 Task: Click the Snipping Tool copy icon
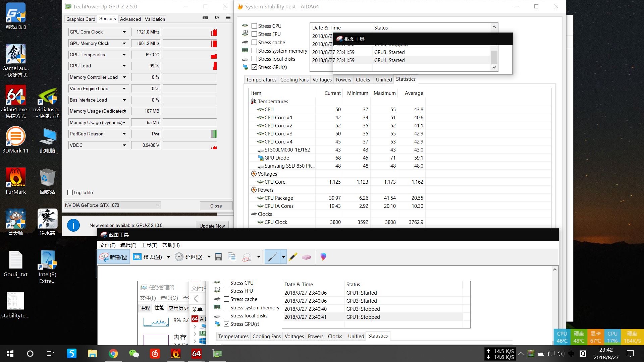tap(232, 257)
